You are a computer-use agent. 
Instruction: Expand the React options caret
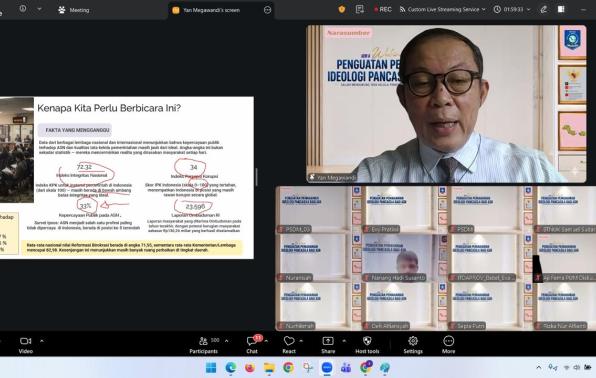point(301,341)
